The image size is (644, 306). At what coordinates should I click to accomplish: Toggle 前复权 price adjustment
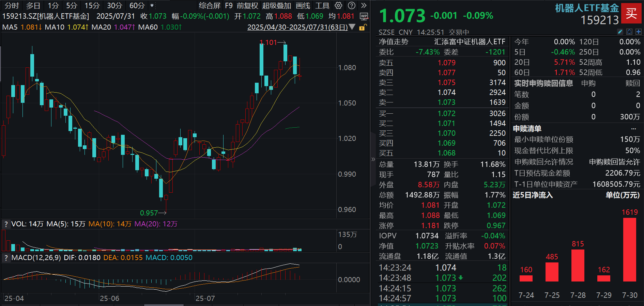click(x=247, y=5)
